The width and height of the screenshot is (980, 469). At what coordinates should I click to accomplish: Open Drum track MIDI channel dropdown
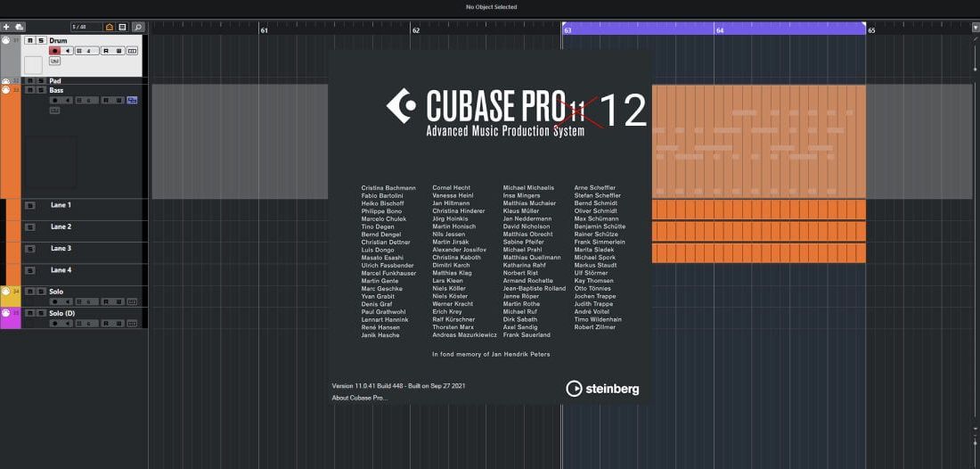point(87,51)
